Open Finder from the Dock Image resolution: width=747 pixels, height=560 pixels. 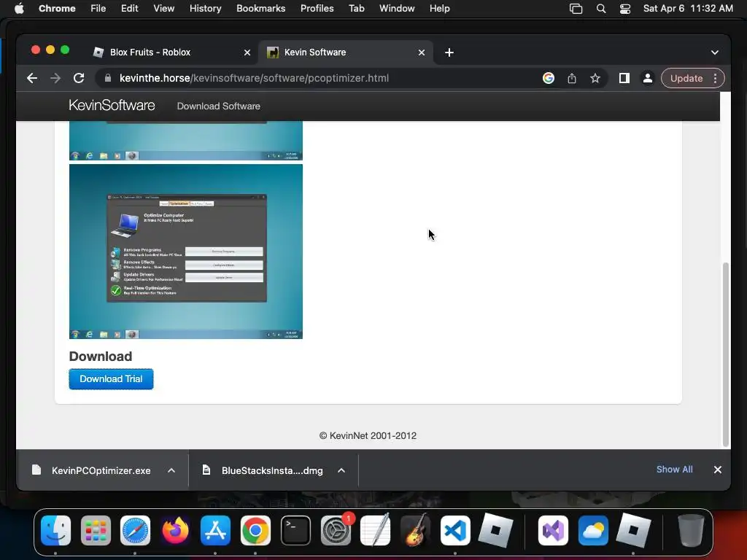coord(55,530)
